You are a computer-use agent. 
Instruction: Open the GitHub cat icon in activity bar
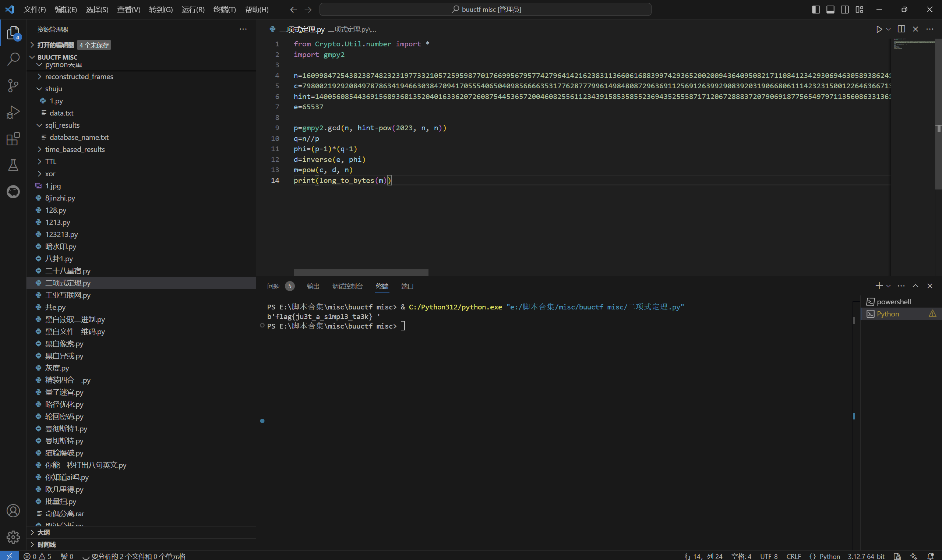tap(13, 191)
